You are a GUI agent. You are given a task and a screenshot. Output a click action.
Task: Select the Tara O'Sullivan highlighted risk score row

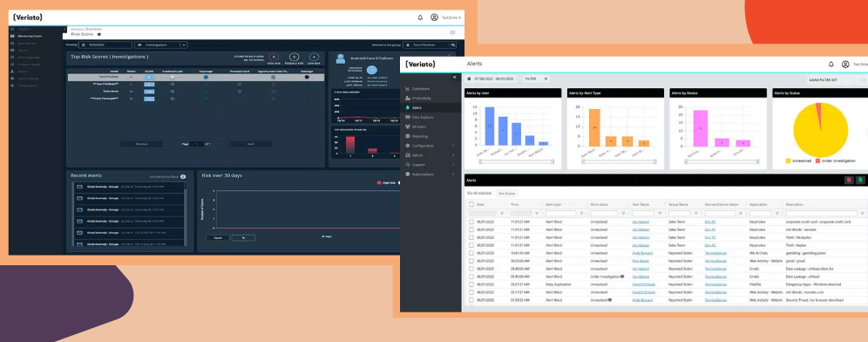[x=196, y=77]
